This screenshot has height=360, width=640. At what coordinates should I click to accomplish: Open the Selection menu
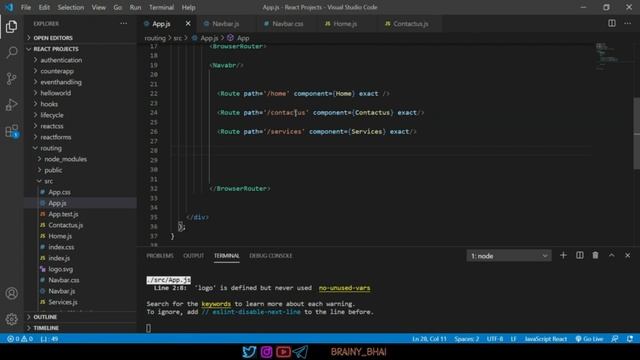tap(71, 7)
